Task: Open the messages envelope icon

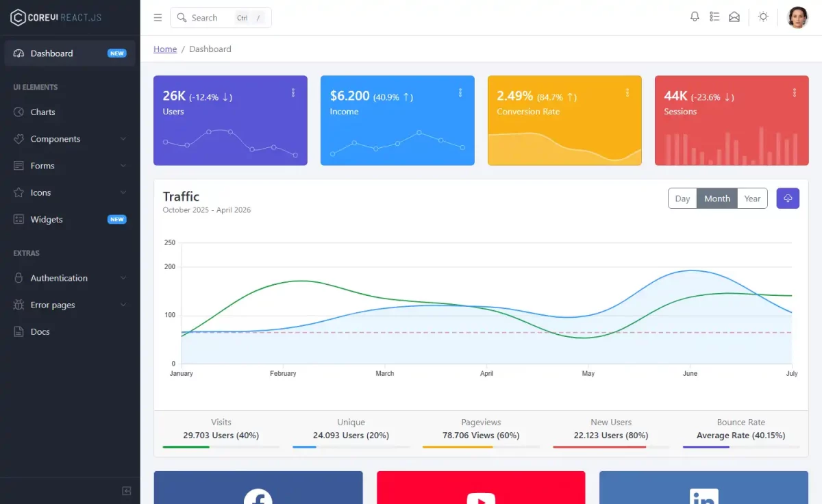Action: pyautogui.click(x=734, y=17)
